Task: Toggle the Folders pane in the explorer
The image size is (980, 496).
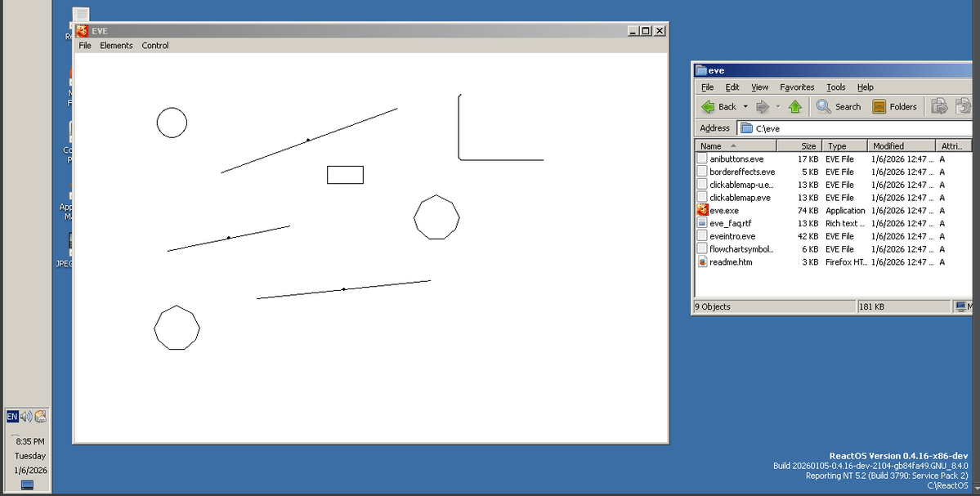Action: pos(881,106)
